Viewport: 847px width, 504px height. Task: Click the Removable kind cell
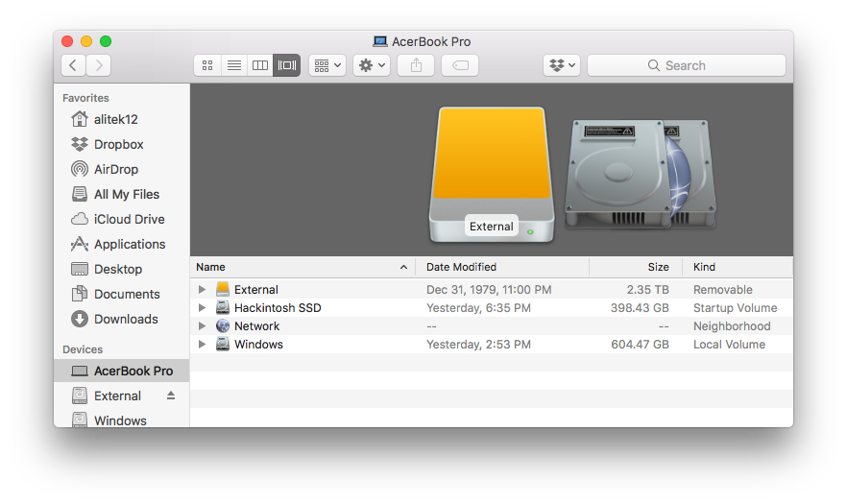coord(723,290)
